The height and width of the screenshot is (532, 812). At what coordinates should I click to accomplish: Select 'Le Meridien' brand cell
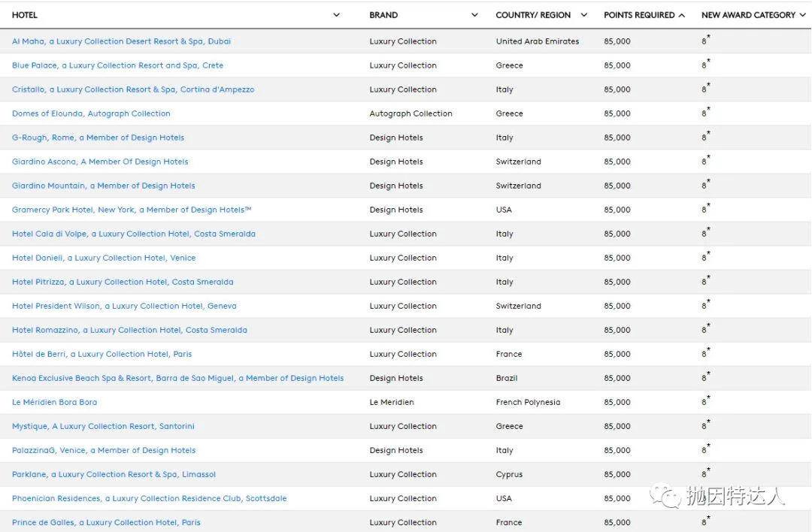pyautogui.click(x=392, y=402)
